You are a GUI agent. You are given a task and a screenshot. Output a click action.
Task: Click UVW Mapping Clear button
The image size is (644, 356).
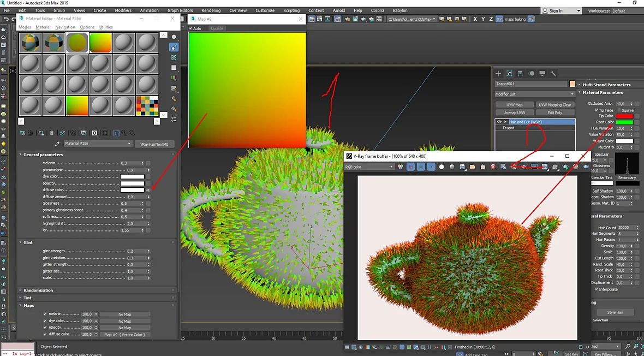(554, 105)
